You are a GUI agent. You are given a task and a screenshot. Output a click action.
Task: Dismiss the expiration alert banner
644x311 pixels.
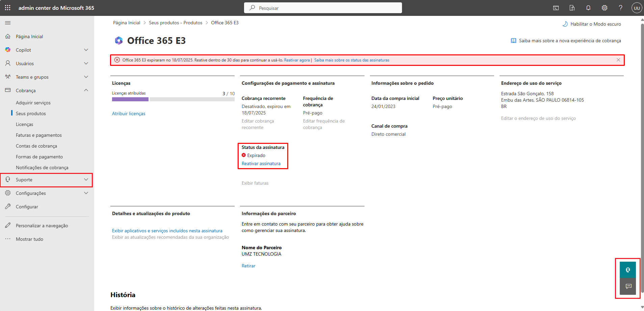click(618, 60)
